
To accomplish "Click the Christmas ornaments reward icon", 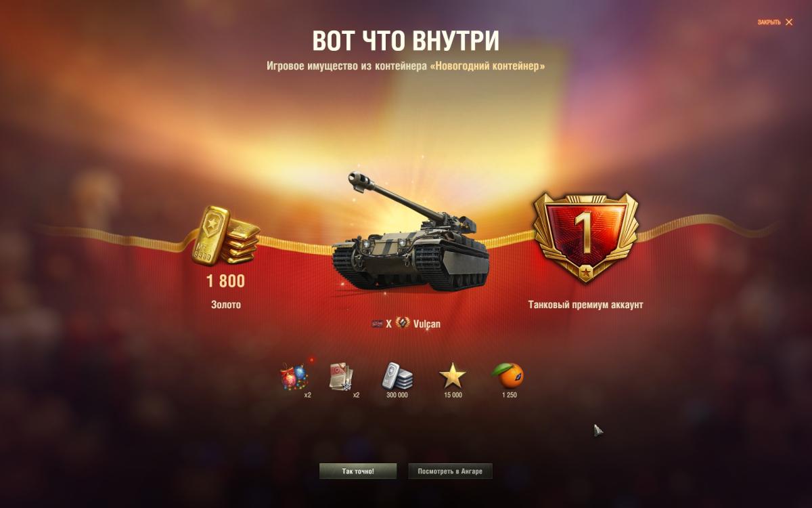I will 294,377.
